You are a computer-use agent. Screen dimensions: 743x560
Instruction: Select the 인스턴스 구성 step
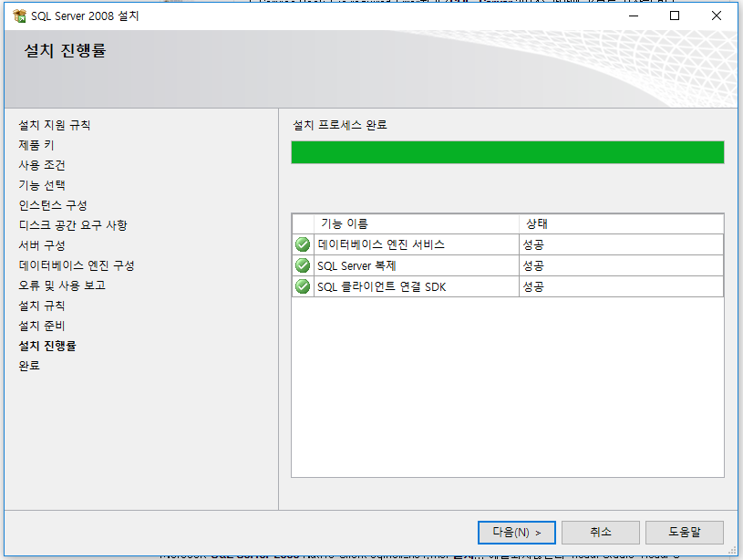point(53,205)
